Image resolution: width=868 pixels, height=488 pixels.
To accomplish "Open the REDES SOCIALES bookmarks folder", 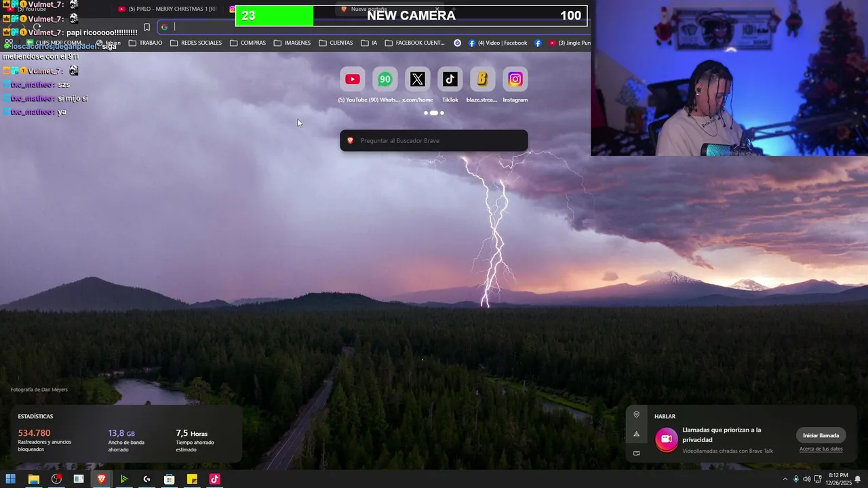I will 196,43.
